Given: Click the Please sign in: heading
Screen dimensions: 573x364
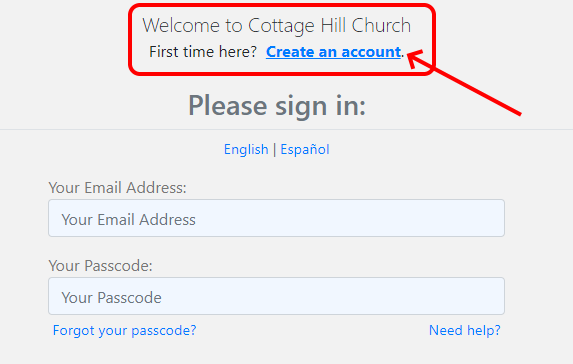Looking at the screenshot, I should (x=277, y=106).
